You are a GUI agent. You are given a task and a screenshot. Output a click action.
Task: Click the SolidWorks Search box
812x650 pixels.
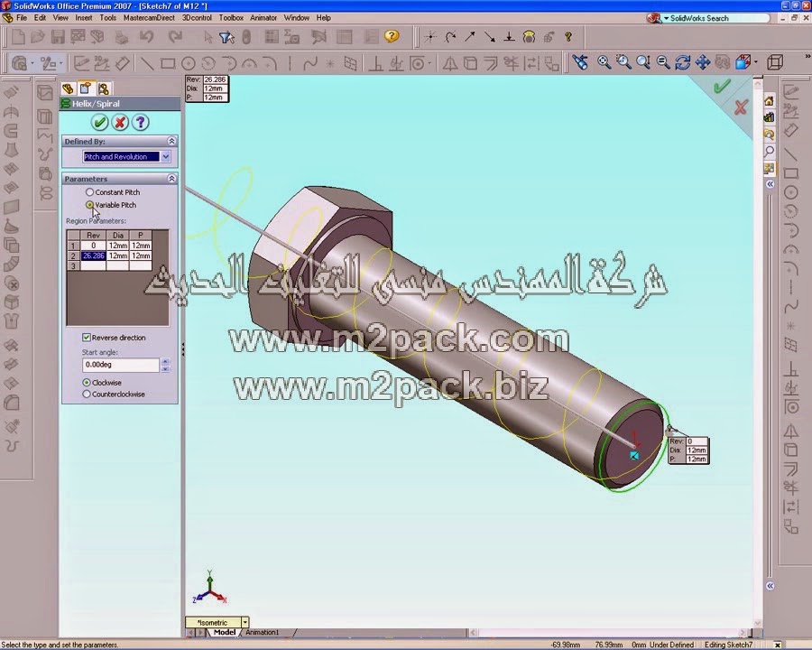(720, 18)
